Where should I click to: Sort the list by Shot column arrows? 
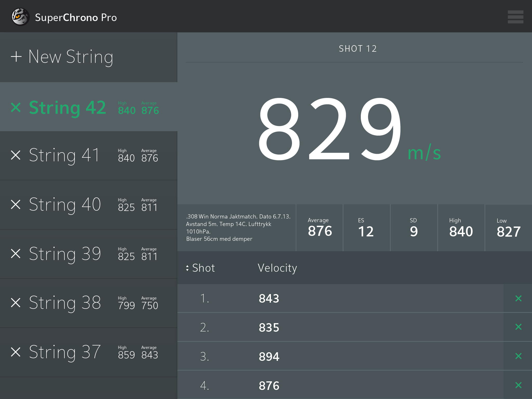187,268
